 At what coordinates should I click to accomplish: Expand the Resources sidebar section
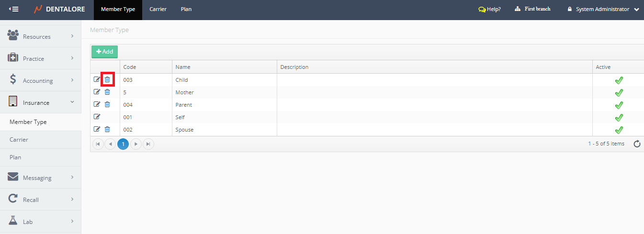tap(41, 36)
